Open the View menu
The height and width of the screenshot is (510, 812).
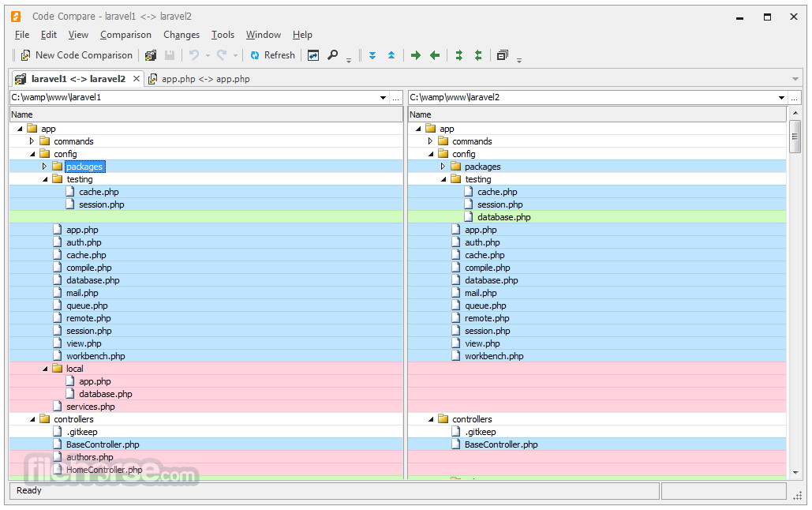coord(78,35)
